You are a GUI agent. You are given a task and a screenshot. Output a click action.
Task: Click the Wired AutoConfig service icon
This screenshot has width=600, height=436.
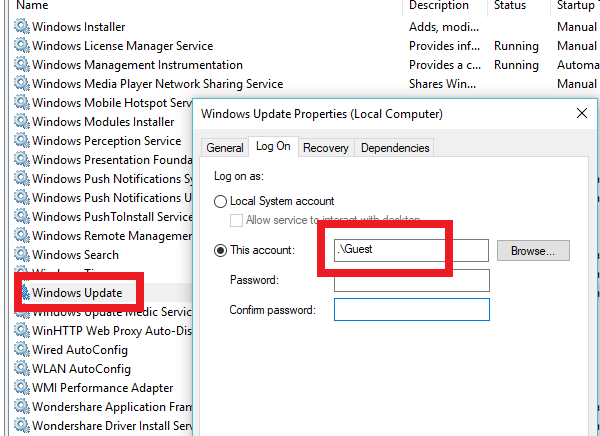(21, 349)
